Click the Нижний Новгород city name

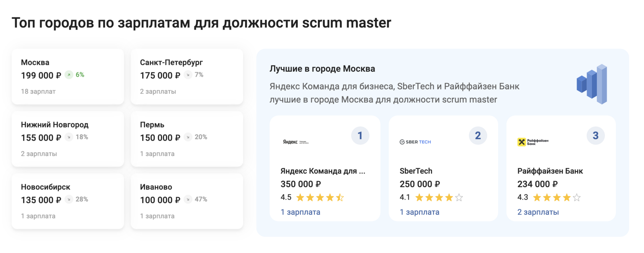click(x=55, y=125)
